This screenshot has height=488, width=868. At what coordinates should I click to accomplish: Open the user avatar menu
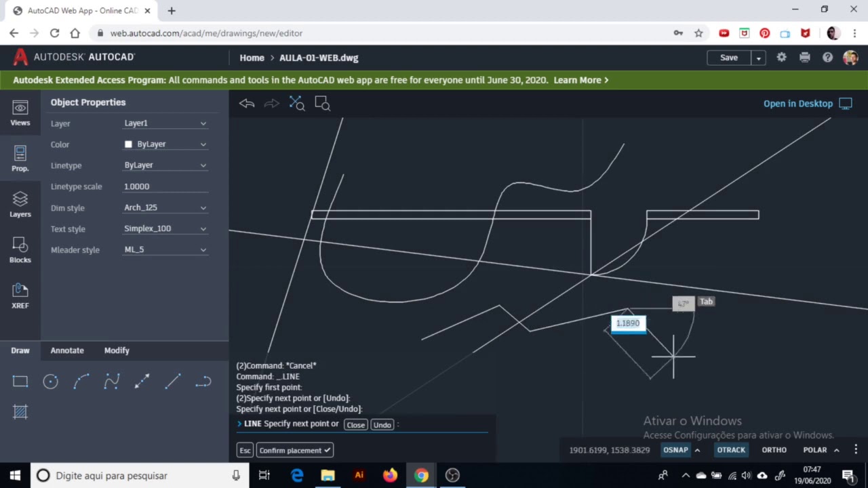pyautogui.click(x=850, y=58)
